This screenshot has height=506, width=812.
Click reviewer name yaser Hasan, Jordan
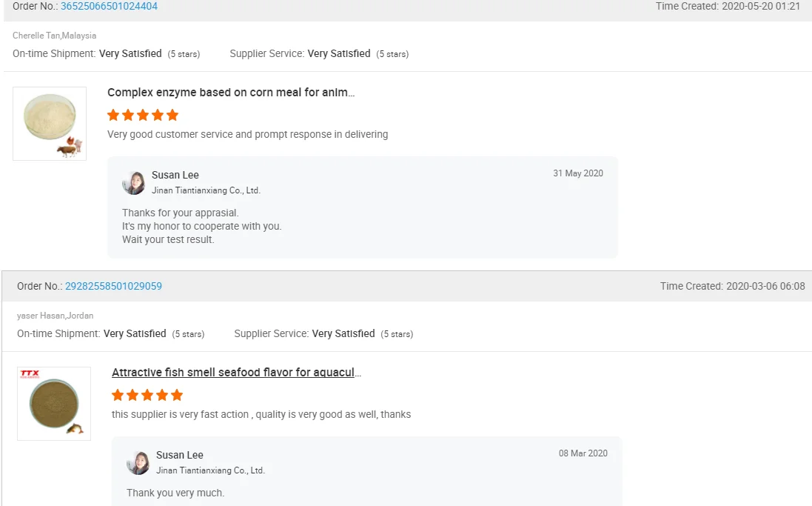56,316
